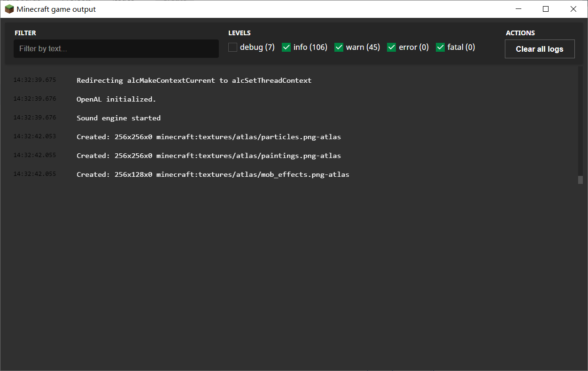Select the OpenAL initialized log line
This screenshot has height=371, width=588.
point(116,99)
